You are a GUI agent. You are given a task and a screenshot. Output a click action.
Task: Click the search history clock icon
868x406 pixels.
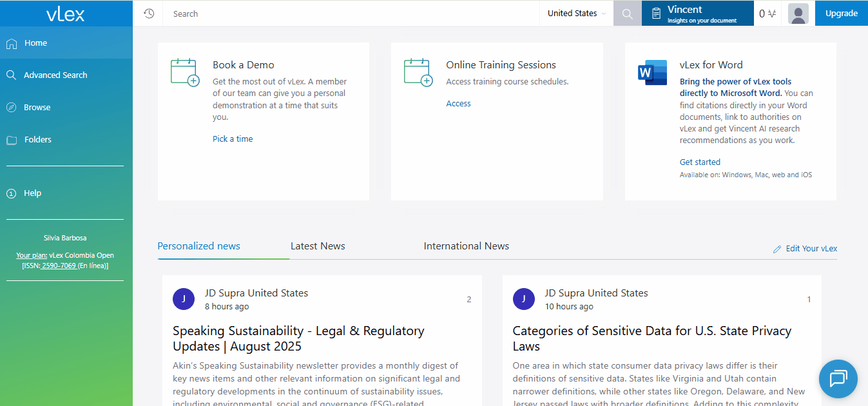(x=149, y=14)
